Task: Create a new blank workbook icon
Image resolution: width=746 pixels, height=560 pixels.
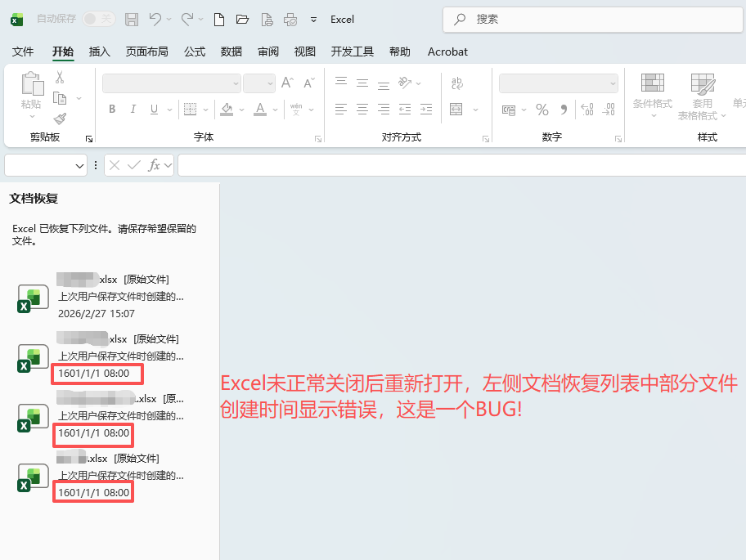Action: [219, 20]
